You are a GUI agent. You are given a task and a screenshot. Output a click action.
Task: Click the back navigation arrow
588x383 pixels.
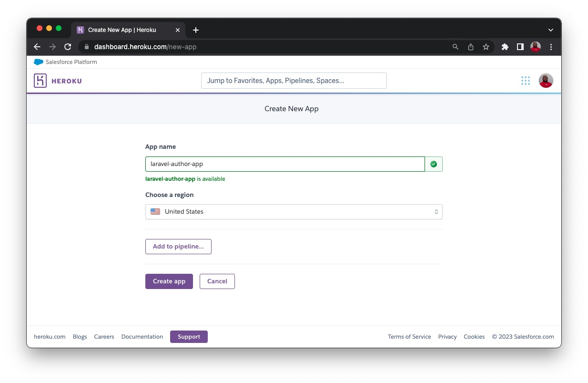pos(37,47)
